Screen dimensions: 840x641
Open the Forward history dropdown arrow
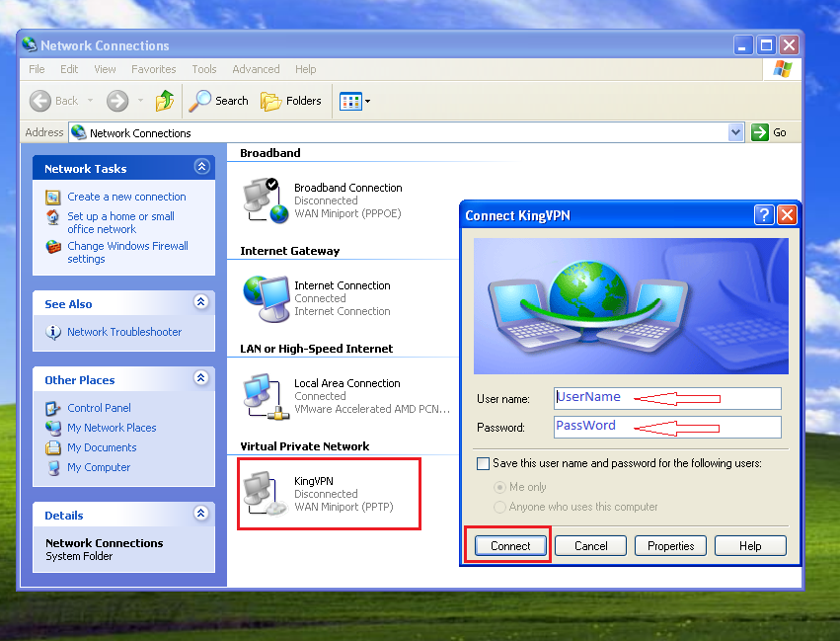tap(140, 100)
